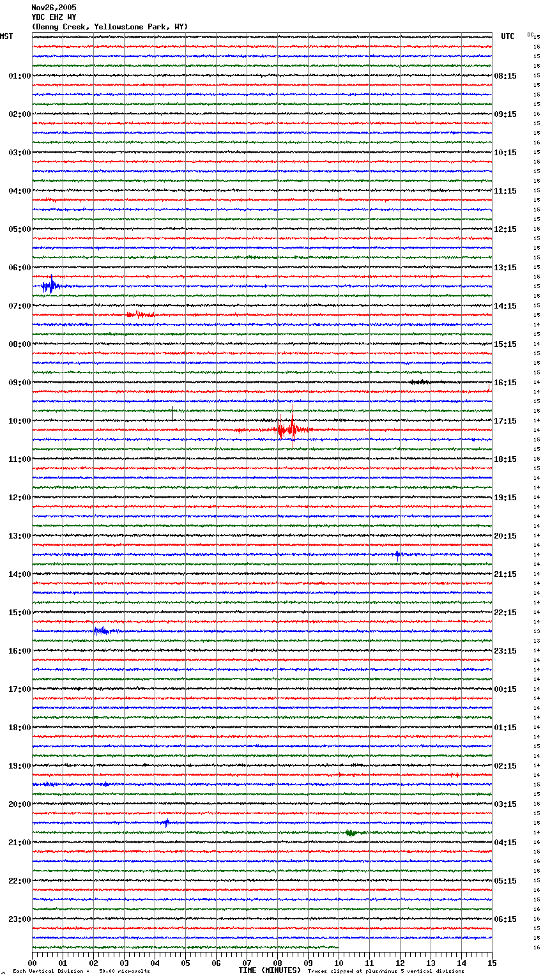
Task: Click the 02:00 MST time label
Action: [x=19, y=114]
